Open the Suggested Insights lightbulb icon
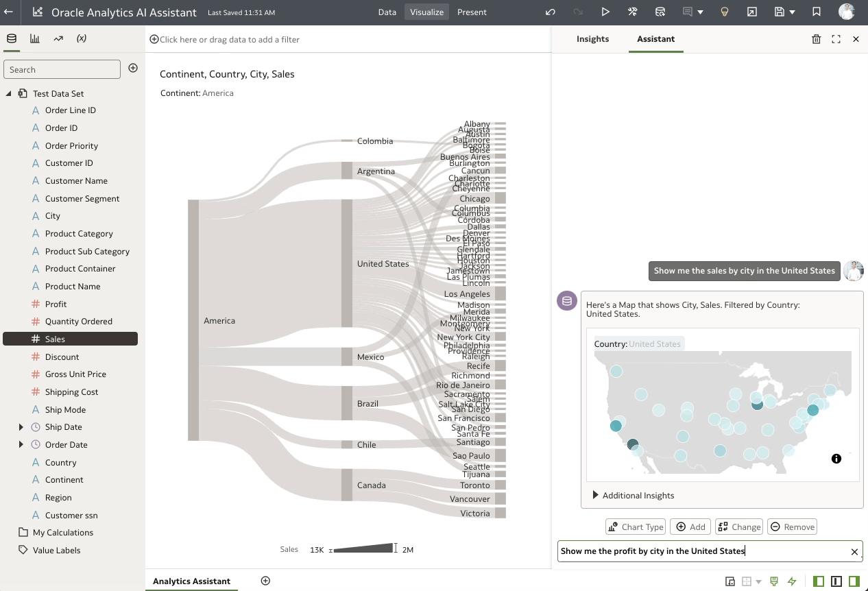The height and width of the screenshot is (591, 868). coord(725,12)
